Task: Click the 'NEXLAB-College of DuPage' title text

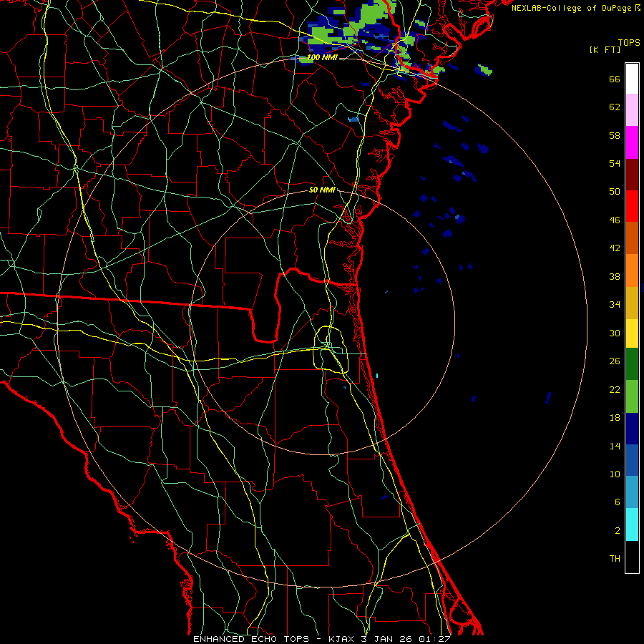Action: point(572,8)
